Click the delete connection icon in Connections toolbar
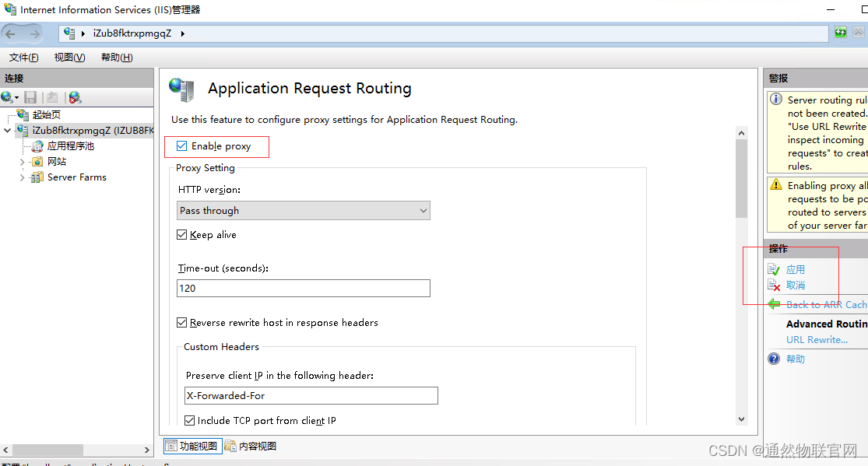The image size is (868, 466). click(75, 97)
